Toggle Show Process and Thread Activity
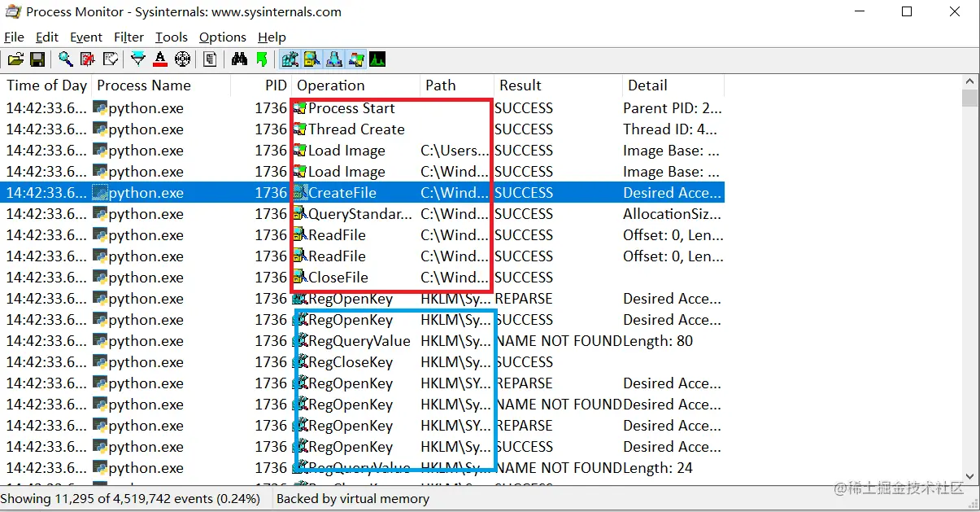This screenshot has height=512, width=980. pyautogui.click(x=355, y=59)
